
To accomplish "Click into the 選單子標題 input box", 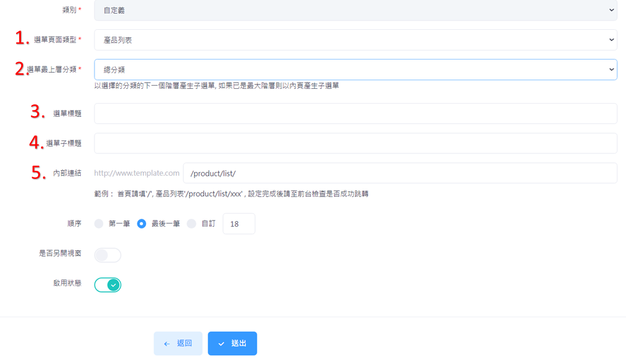I will point(356,143).
